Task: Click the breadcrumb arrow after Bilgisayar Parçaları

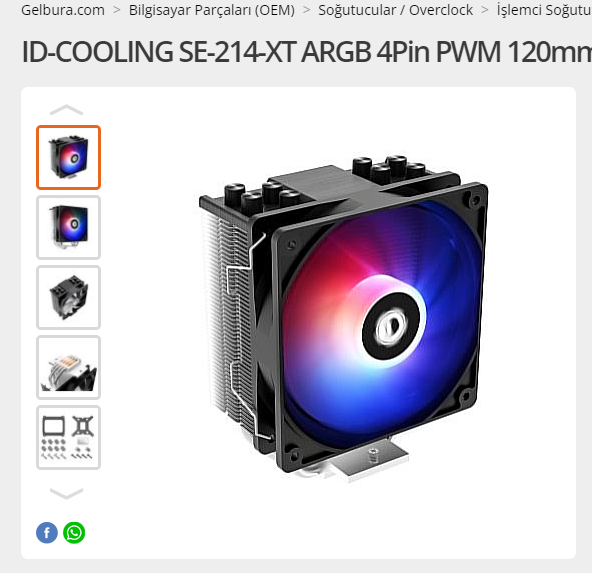Action: 307,10
